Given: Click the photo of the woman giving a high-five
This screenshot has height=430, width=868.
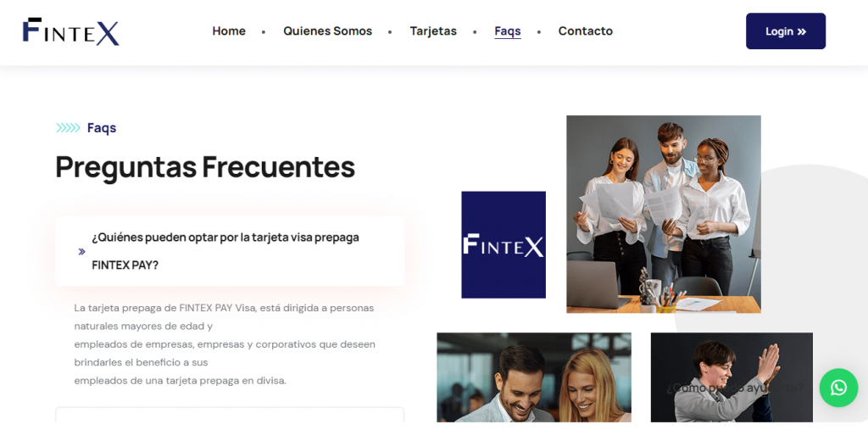Looking at the screenshot, I should click(732, 377).
